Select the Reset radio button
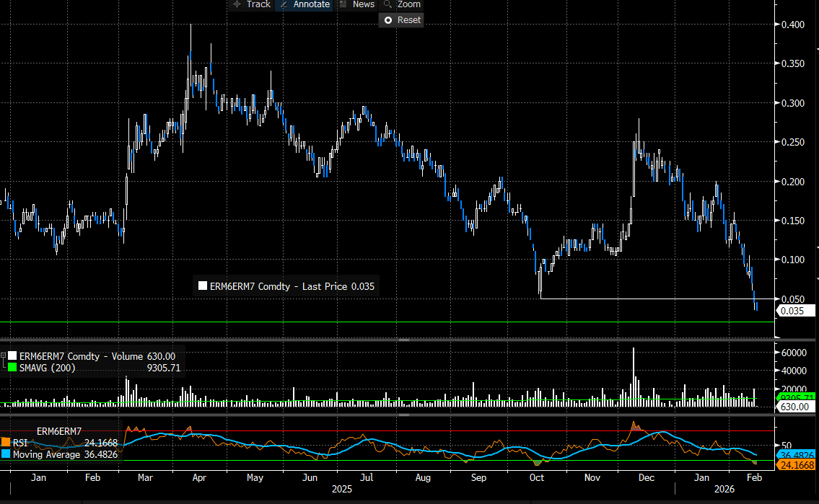The height and width of the screenshot is (504, 819). click(388, 20)
